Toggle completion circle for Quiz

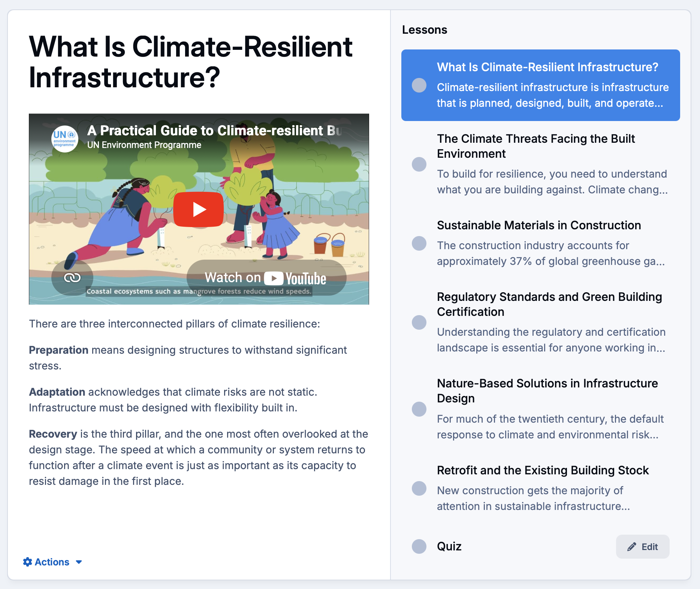point(419,546)
